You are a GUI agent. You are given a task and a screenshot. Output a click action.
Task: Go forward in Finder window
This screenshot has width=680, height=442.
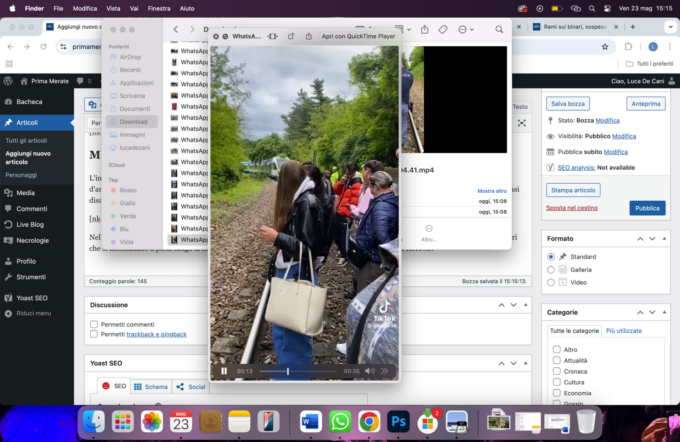point(192,29)
